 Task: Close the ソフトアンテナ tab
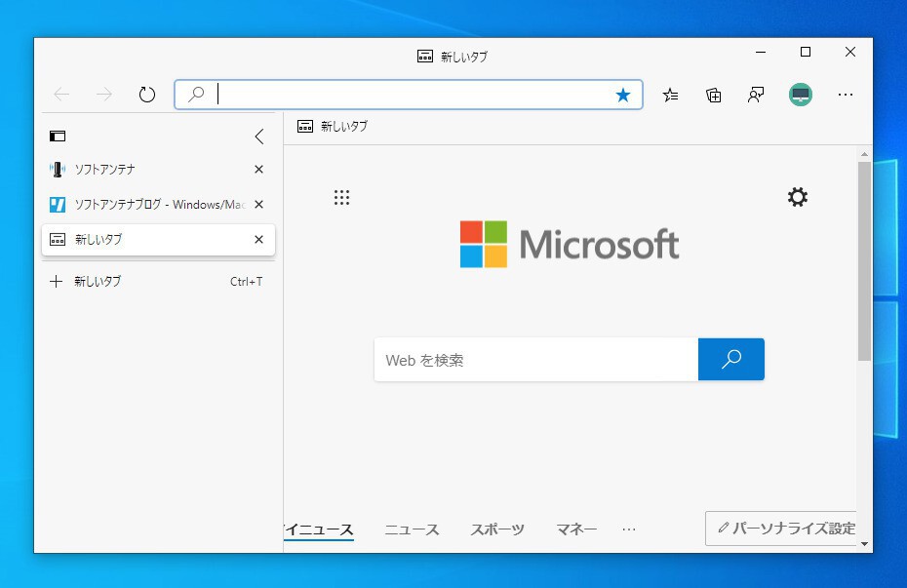258,170
